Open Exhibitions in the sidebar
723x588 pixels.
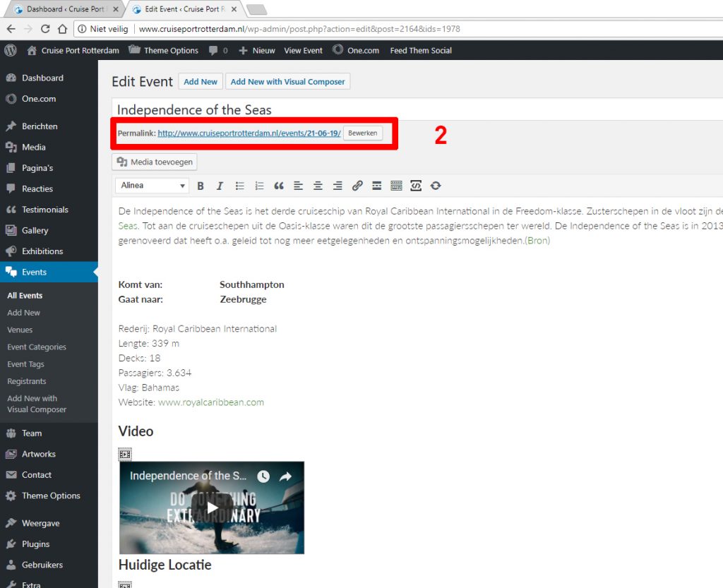[x=49, y=251]
